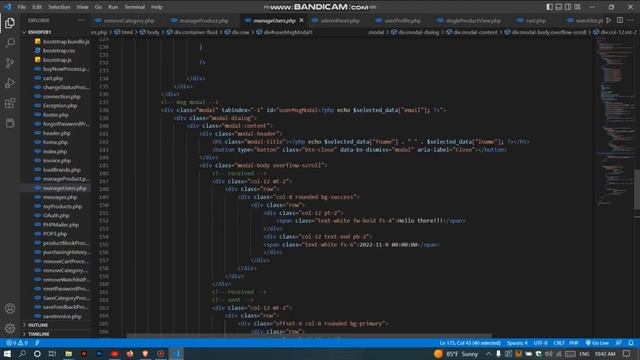This screenshot has height=360, width=640.
Task: Click Go Live in status bar
Action: [x=597, y=343]
